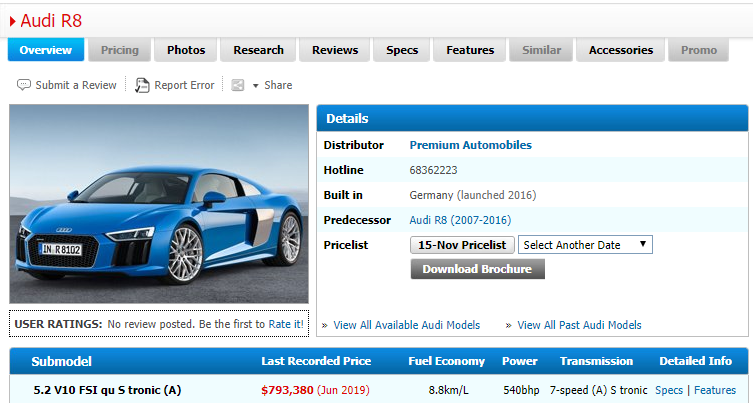The width and height of the screenshot is (753, 403).
Task: Click the 7-speed (A) S tronic value
Action: click(598, 390)
